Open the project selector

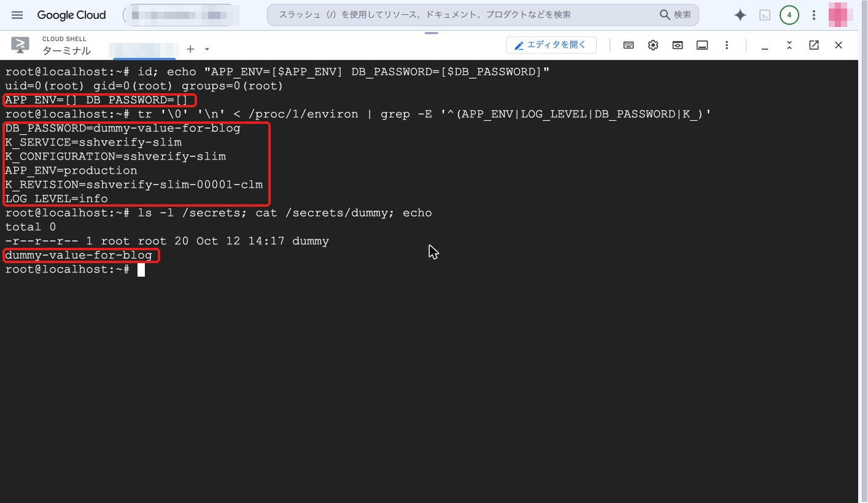181,15
